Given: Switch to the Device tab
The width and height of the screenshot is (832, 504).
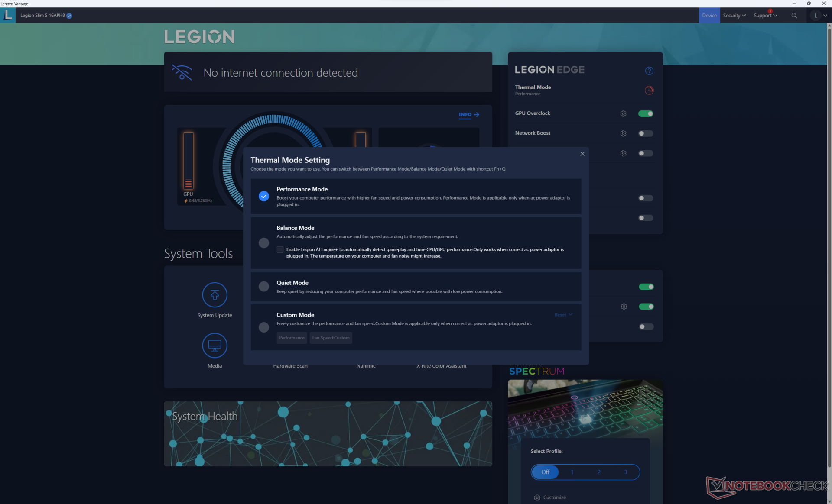Looking at the screenshot, I should (709, 16).
